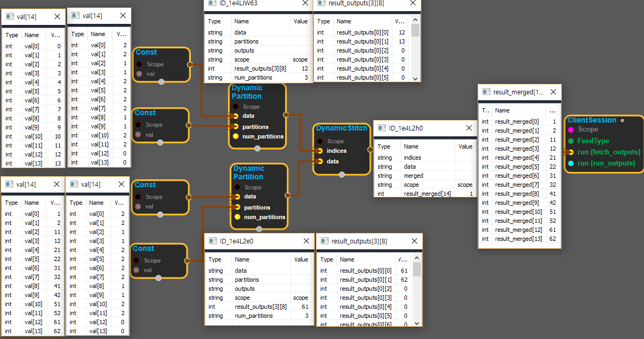Click the green FeedType port on ClientSession
The height and width of the screenshot is (339, 644).
570,141
